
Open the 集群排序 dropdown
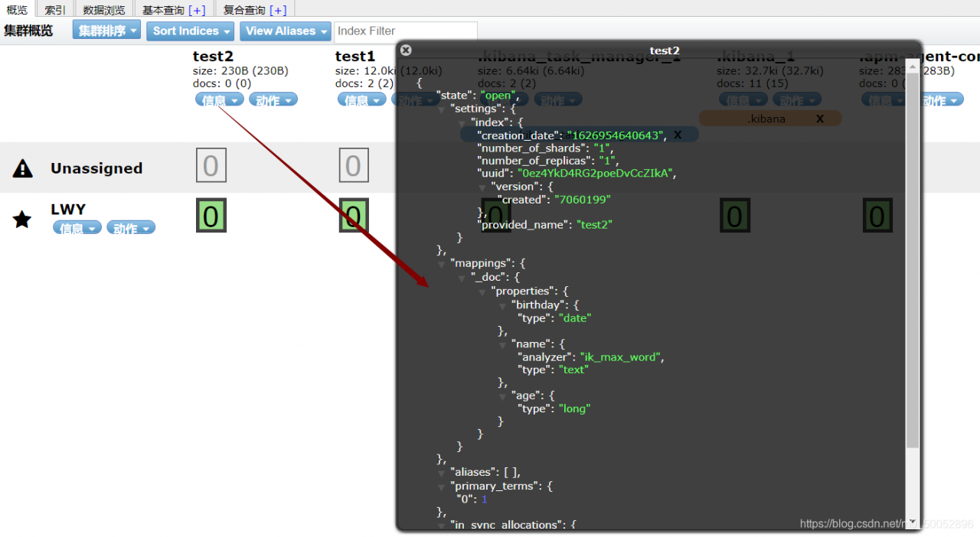(107, 31)
